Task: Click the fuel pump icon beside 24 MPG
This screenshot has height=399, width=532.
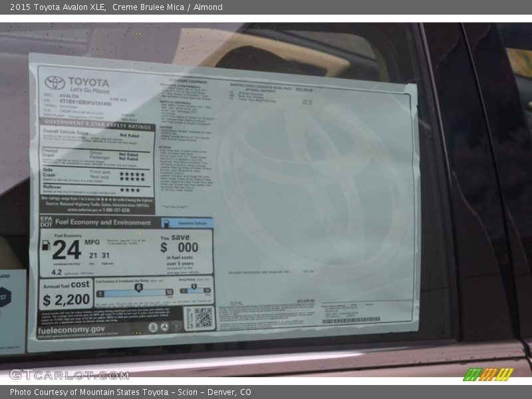Action: tap(46, 245)
